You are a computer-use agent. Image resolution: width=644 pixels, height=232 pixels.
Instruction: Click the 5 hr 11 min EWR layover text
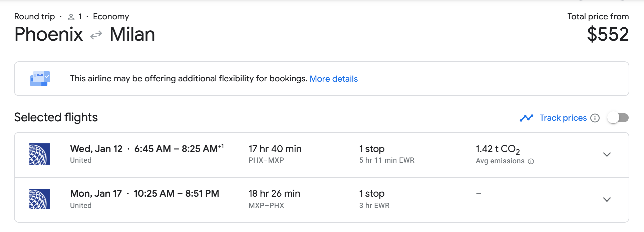387,160
